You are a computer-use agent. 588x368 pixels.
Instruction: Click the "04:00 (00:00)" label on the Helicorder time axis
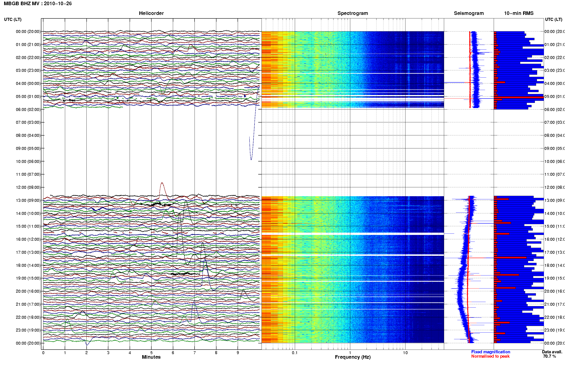28,83
